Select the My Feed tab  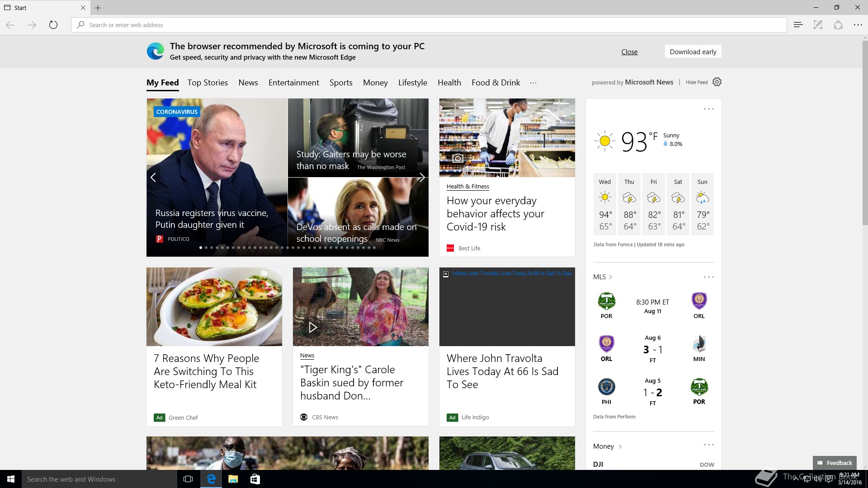point(163,83)
